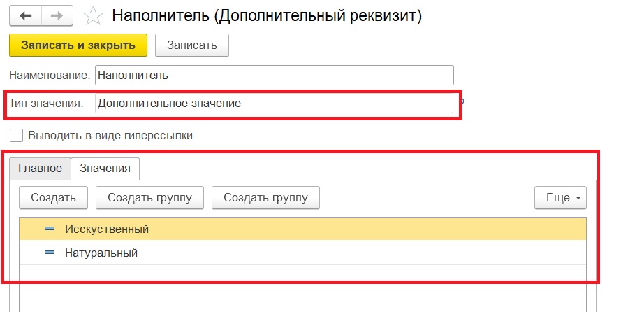This screenshot has width=644, height=312.
Task: Click the icon beside Натуральный
Action: click(50, 253)
